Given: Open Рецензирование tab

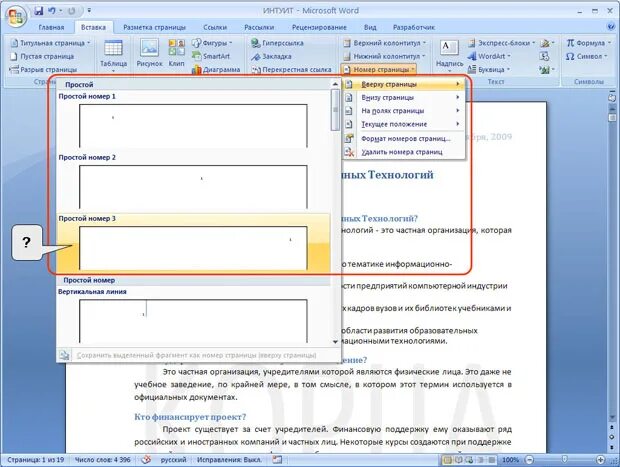Looking at the screenshot, I should (x=319, y=27).
